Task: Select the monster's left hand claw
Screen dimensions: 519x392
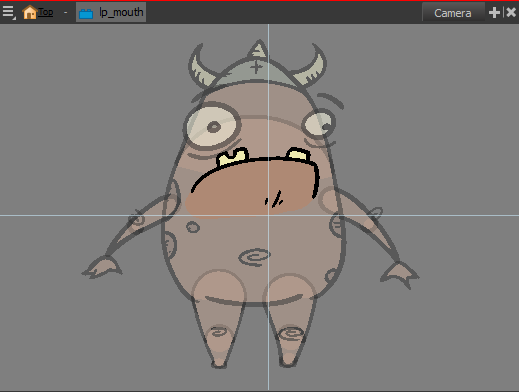Action: [102, 267]
